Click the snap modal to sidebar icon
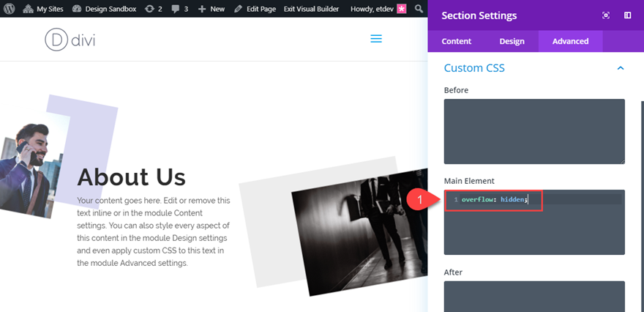Screen dimensions: 644x312 click(x=627, y=15)
